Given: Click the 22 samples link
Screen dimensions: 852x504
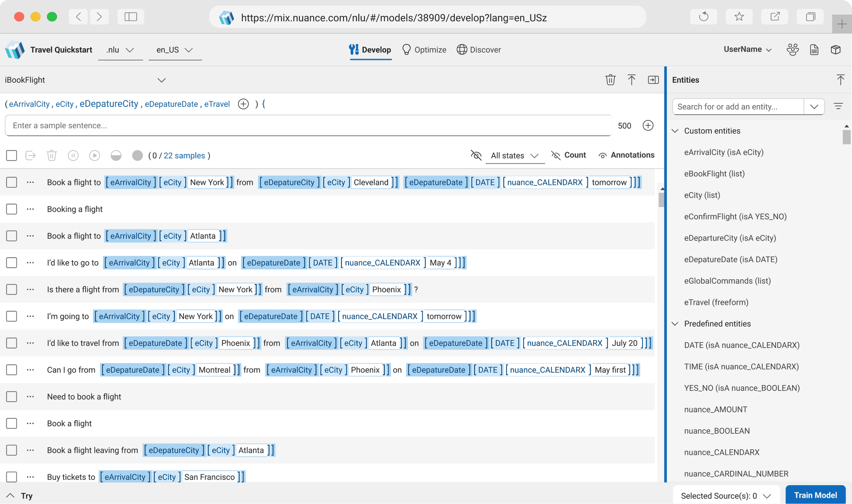Looking at the screenshot, I should tap(184, 156).
